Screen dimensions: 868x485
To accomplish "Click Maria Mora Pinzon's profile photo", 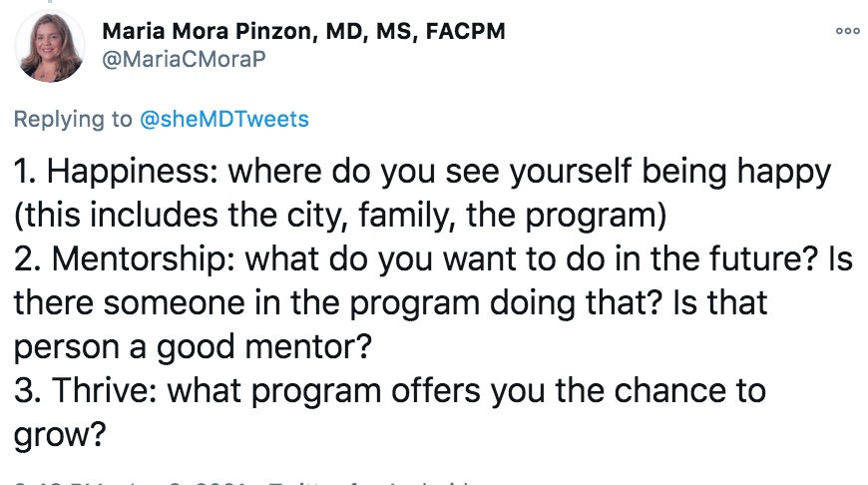I will pos(50,46).
